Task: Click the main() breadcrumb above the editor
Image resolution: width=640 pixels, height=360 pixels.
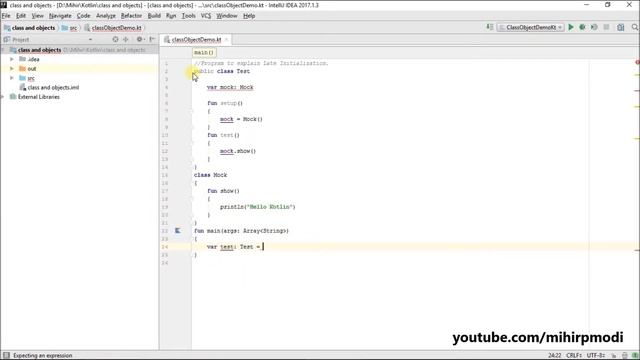Action: click(204, 53)
